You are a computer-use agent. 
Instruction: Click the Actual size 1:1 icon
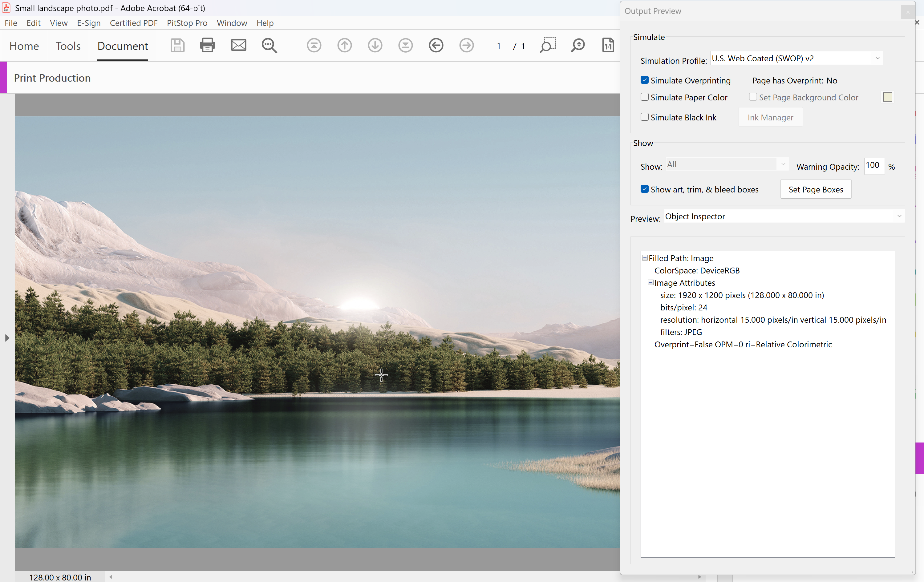[608, 45]
